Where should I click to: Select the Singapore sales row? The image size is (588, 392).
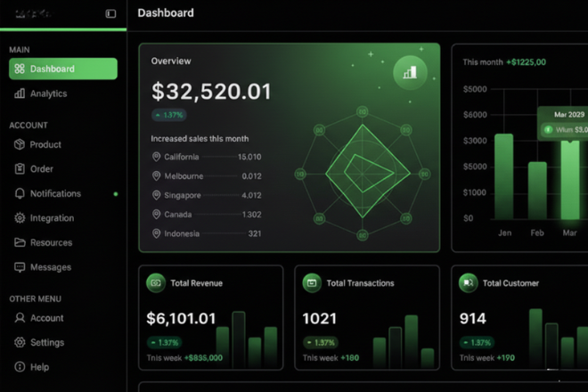click(206, 195)
